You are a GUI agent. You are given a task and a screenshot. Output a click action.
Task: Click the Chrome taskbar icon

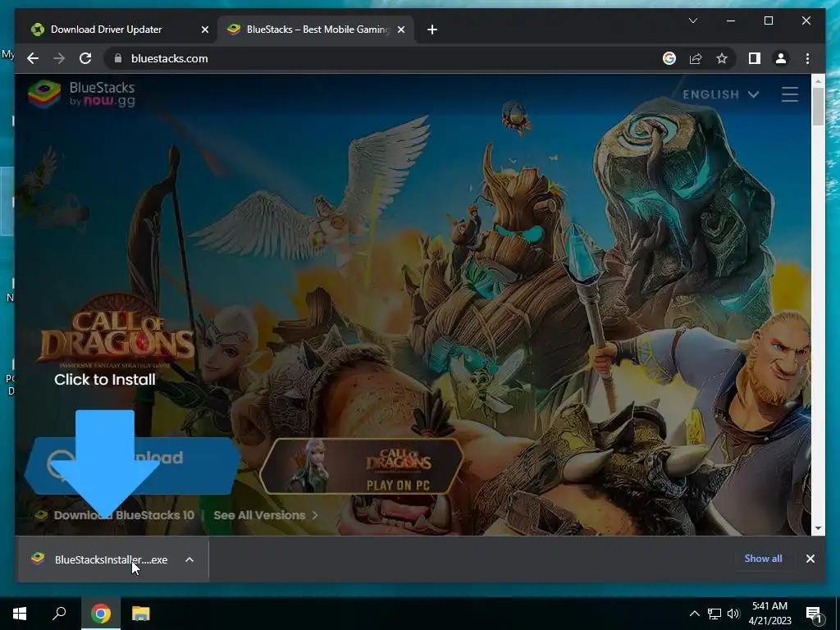[101, 614]
